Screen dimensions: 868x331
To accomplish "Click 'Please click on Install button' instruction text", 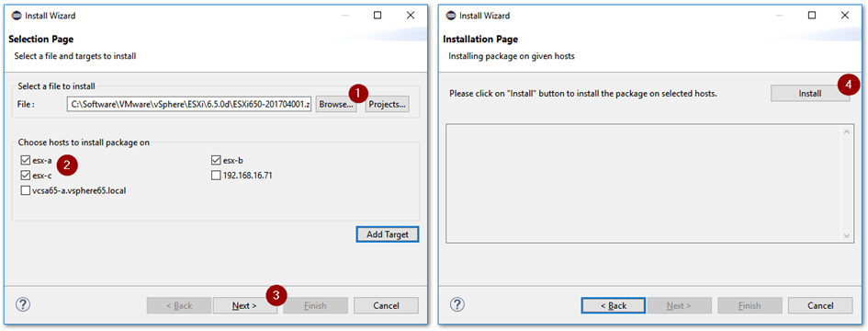I will click(x=583, y=94).
